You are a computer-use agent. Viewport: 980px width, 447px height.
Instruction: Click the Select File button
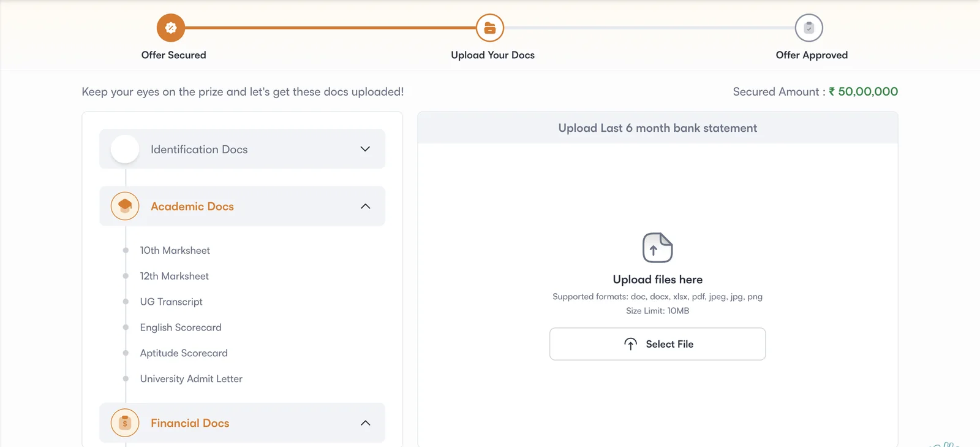pos(657,344)
